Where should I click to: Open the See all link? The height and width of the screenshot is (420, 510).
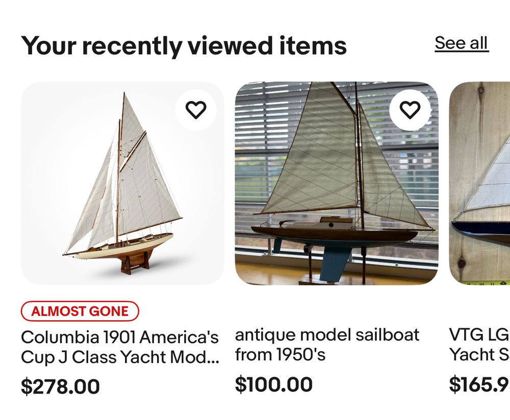click(x=462, y=43)
